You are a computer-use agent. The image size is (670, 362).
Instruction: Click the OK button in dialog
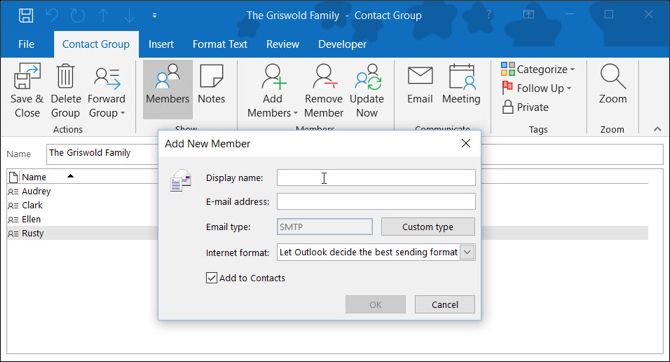tap(376, 304)
